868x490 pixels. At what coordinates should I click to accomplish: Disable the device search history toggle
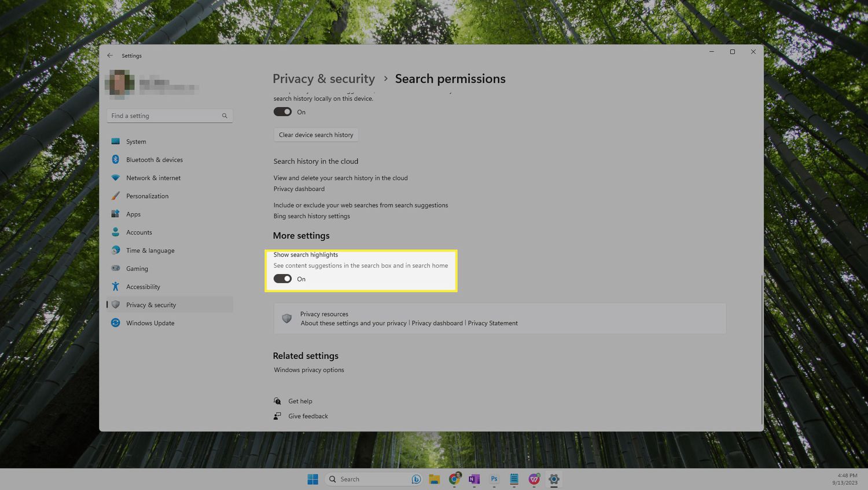click(x=282, y=112)
